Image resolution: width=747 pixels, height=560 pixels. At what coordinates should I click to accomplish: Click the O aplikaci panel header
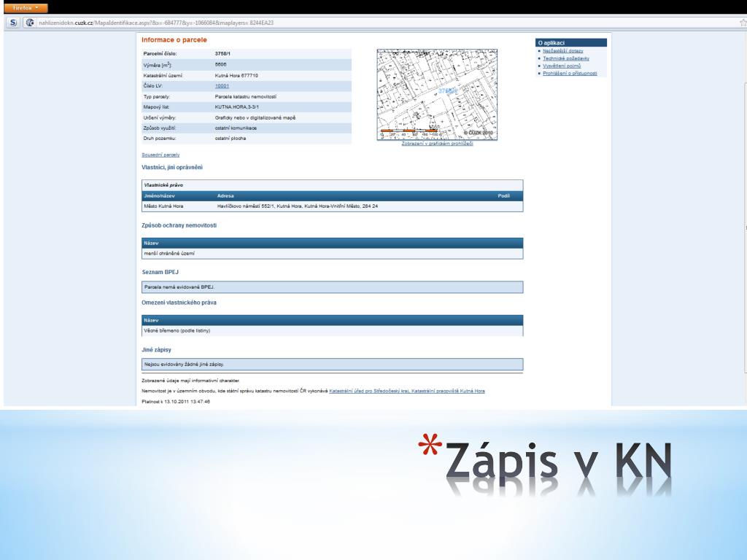tap(570, 43)
